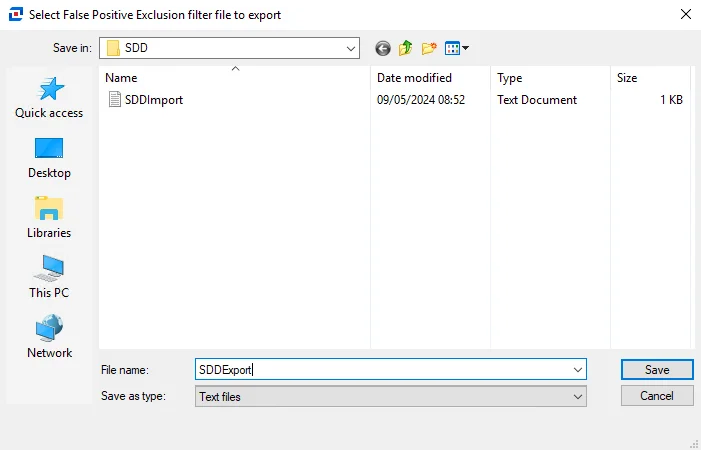Open Quick access location
The height and width of the screenshot is (450, 701).
pyautogui.click(x=49, y=97)
